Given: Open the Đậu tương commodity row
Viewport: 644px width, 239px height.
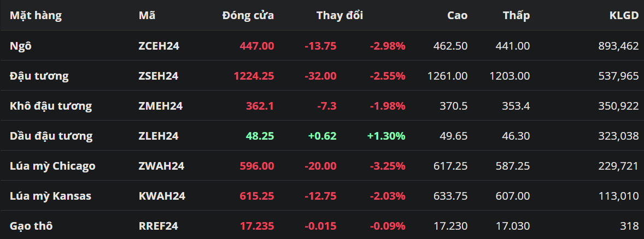Looking at the screenshot, I should pyautogui.click(x=39, y=76).
